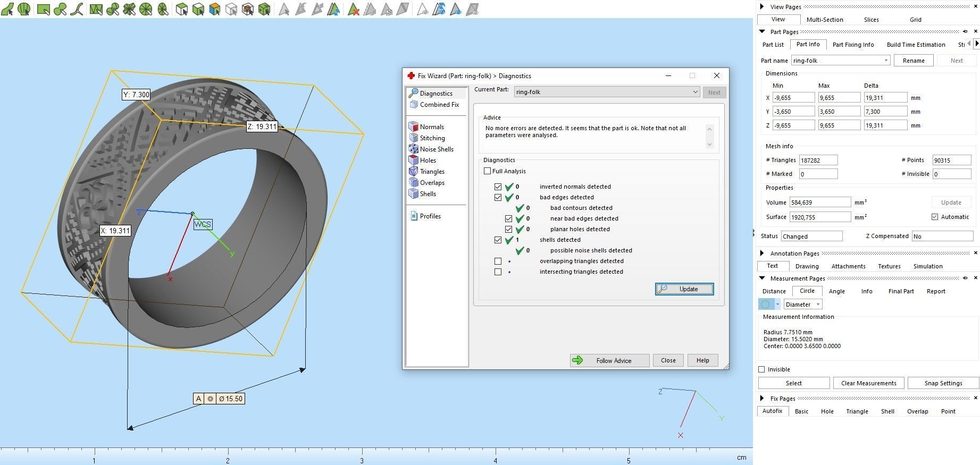This screenshot has width=980, height=465.
Task: Open the Slices tab
Action: [871, 20]
